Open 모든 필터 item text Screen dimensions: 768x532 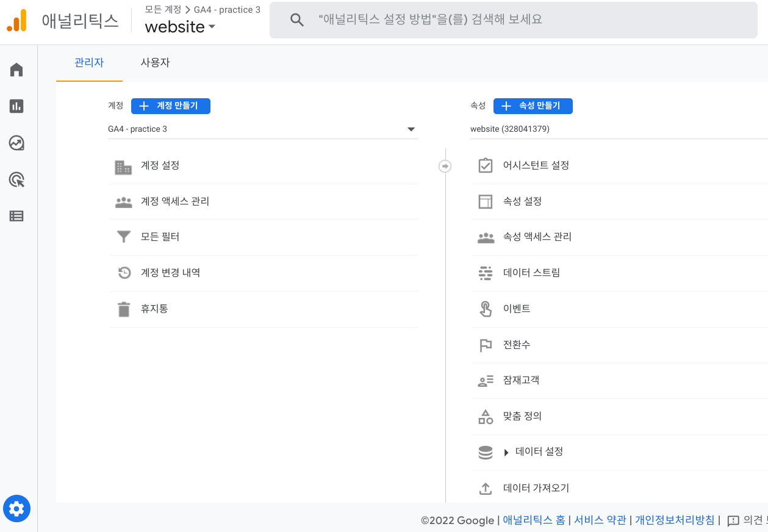pos(160,237)
